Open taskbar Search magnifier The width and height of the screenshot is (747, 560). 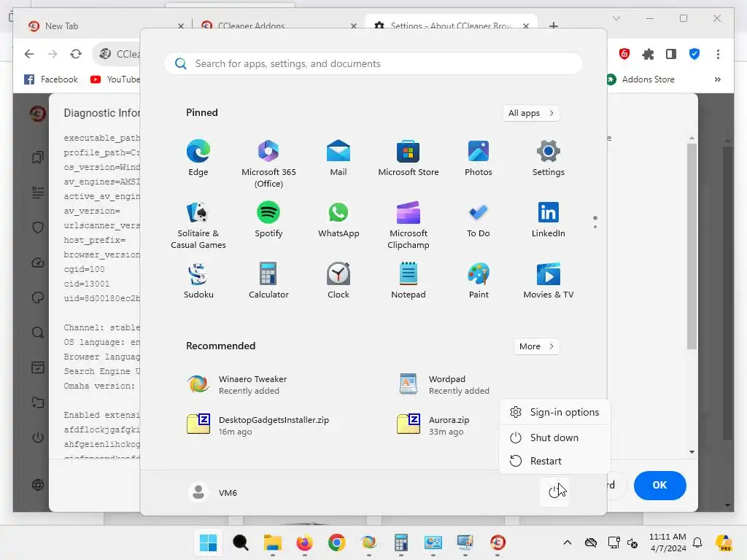pos(240,542)
